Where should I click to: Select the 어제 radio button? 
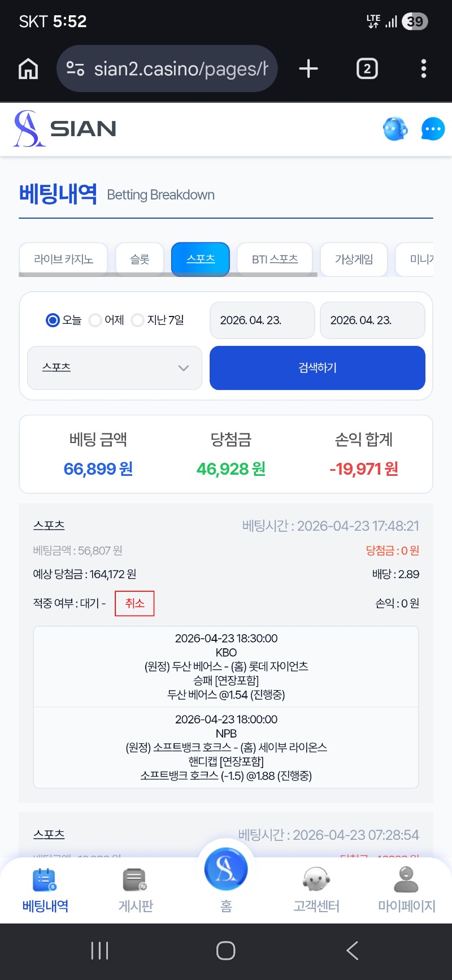click(x=95, y=320)
